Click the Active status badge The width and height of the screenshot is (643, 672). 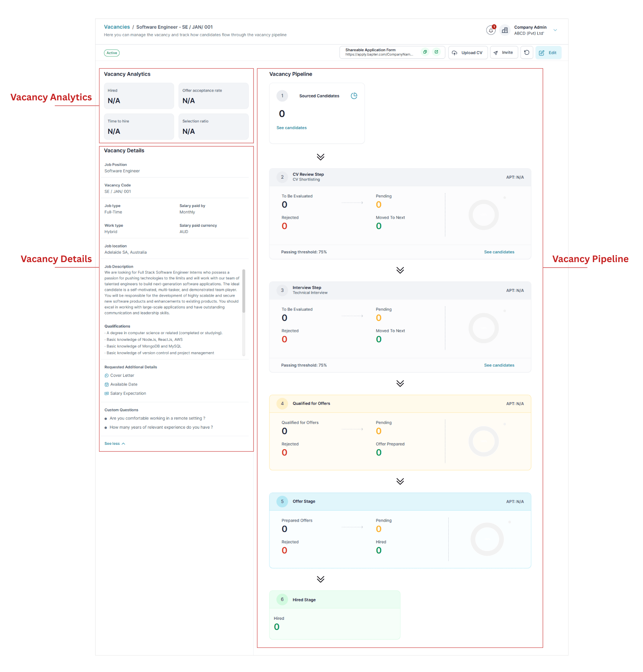tap(112, 53)
